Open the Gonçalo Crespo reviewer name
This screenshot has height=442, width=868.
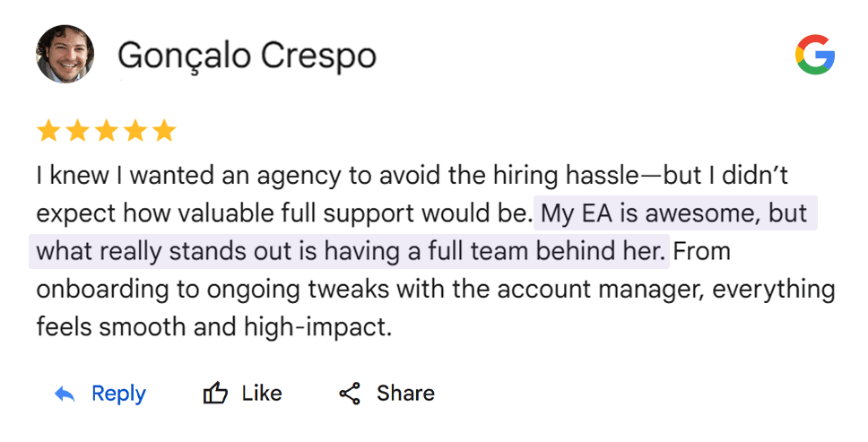click(247, 56)
